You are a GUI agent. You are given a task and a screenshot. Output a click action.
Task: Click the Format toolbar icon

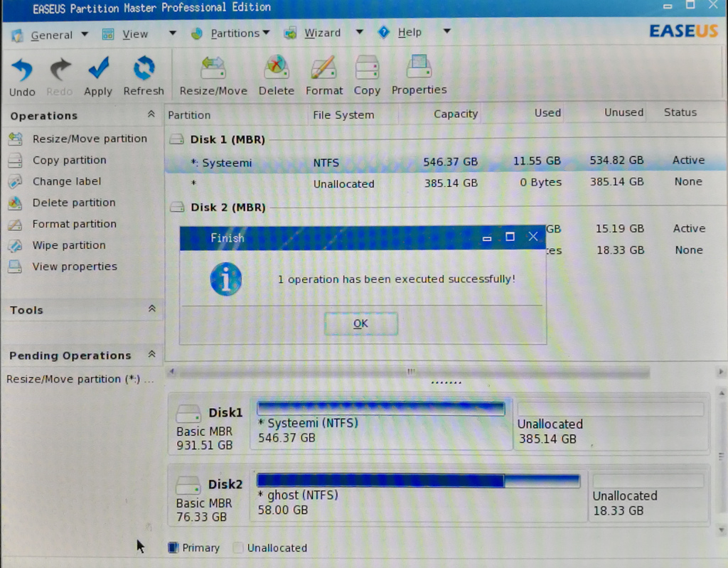tap(323, 68)
